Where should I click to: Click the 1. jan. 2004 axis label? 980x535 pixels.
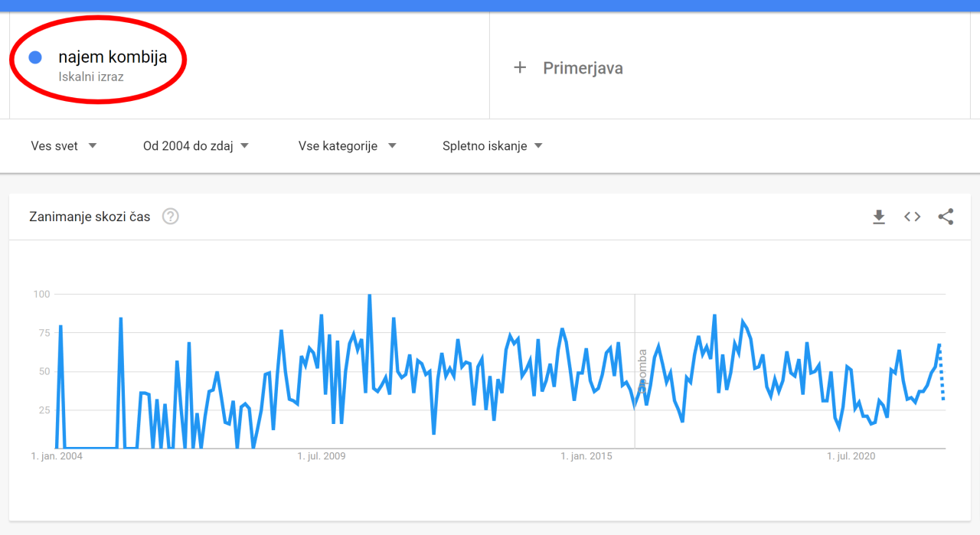[x=57, y=457]
